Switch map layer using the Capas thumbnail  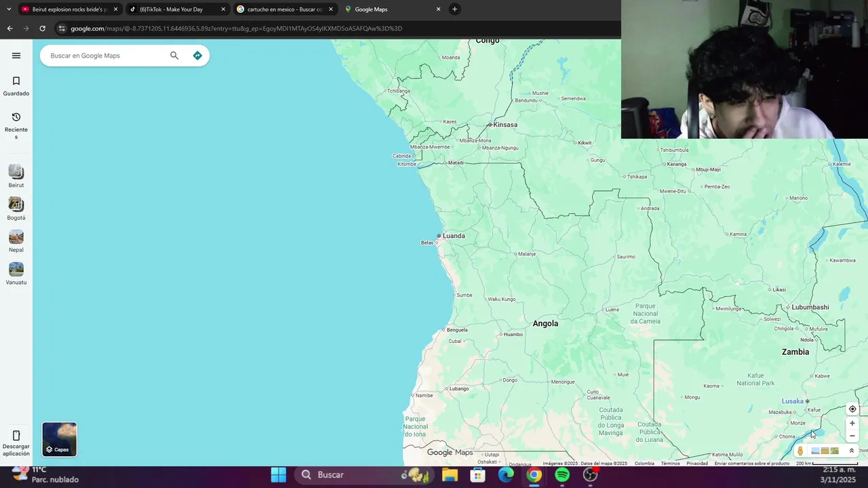pyautogui.click(x=60, y=439)
